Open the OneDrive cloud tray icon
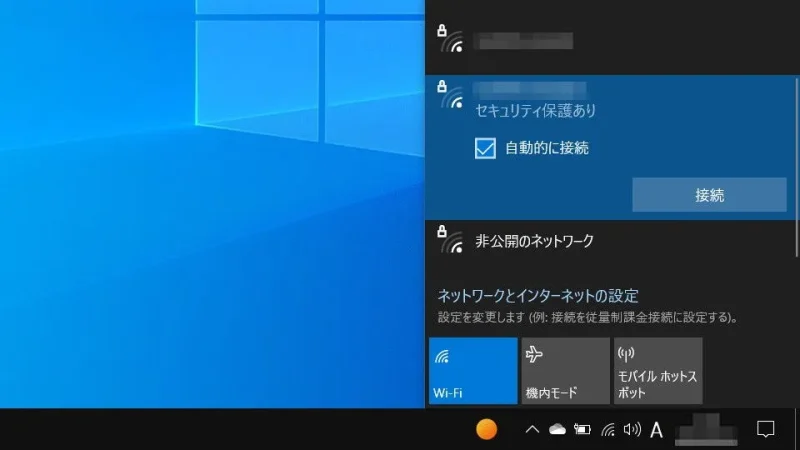 coord(557,430)
